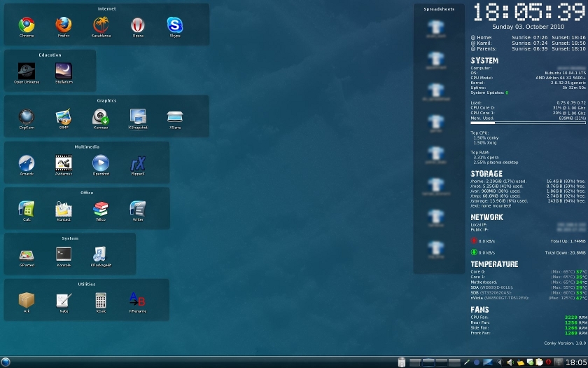Open the notifications info tray icon
588x368 pixels.
point(559,362)
